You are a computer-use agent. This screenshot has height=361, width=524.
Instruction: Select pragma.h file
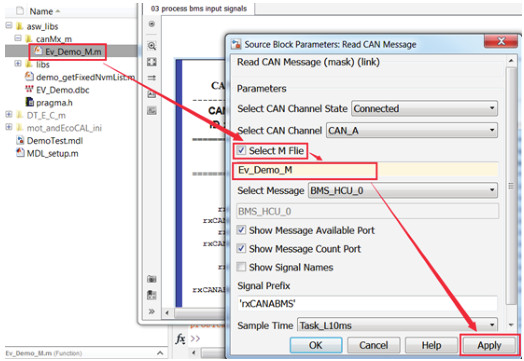(x=54, y=103)
